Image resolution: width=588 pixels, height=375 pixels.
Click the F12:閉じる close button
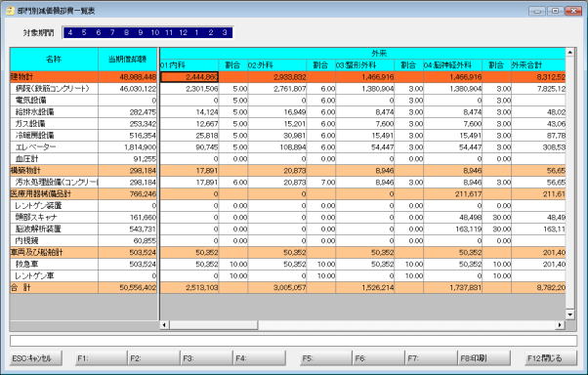coord(551,358)
